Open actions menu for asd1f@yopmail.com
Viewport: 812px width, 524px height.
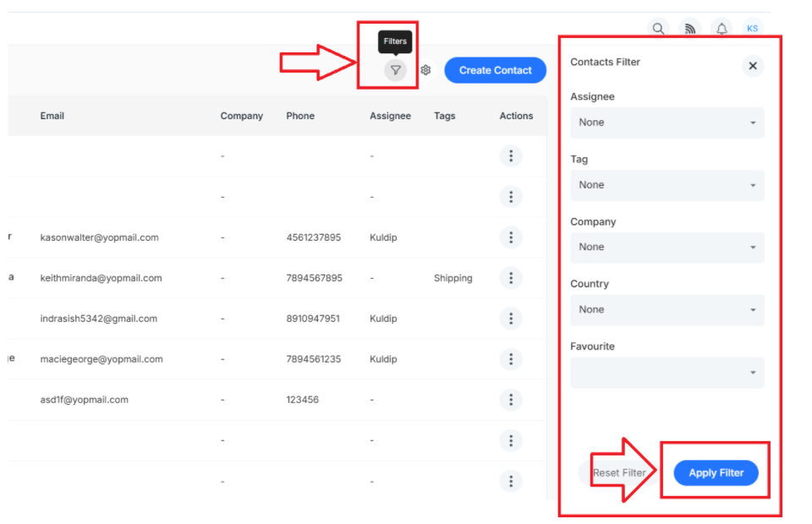pyautogui.click(x=511, y=400)
